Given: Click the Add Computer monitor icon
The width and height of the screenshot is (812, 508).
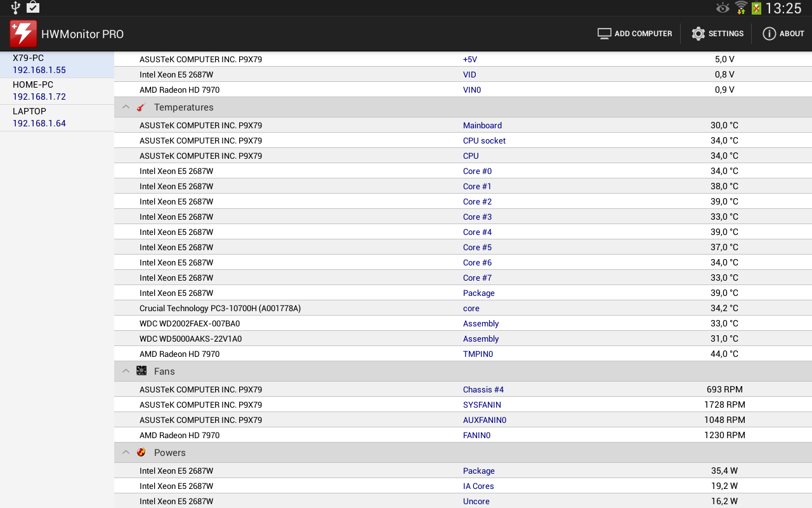Looking at the screenshot, I should click(x=604, y=34).
